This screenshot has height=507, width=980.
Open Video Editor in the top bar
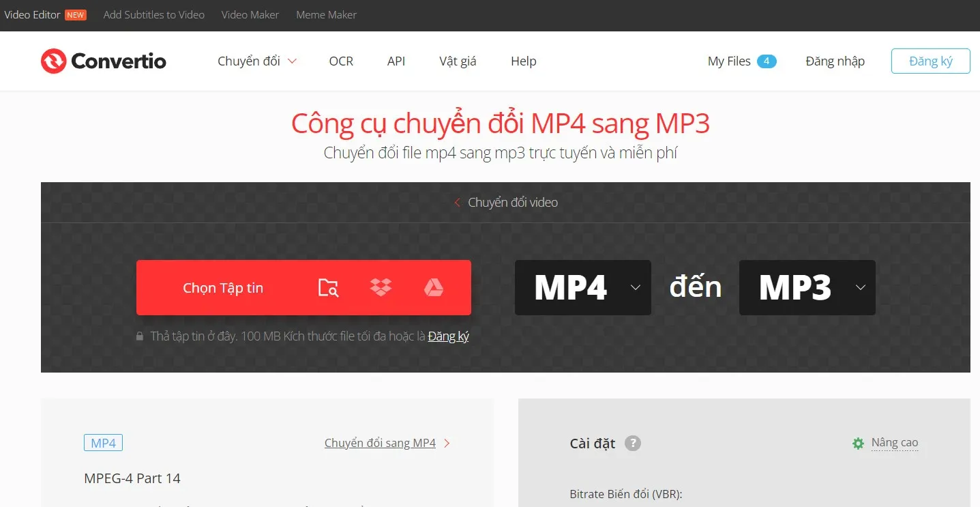click(x=32, y=14)
